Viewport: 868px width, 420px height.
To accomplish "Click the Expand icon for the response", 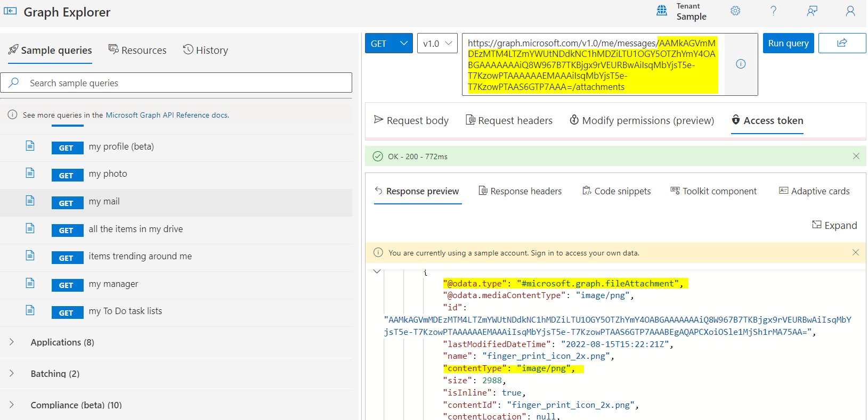I will click(816, 225).
